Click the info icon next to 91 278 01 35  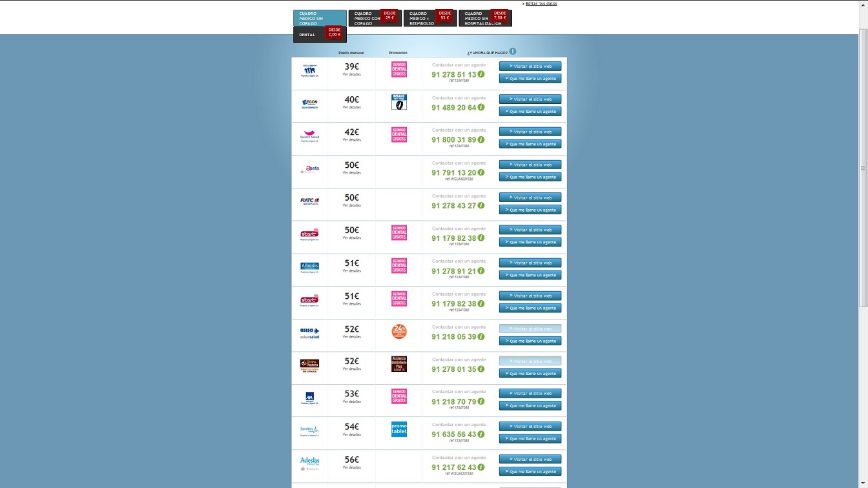coord(481,369)
